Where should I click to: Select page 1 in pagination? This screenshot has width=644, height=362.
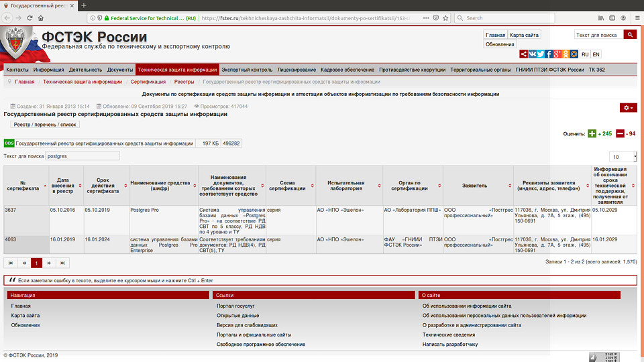click(36, 263)
